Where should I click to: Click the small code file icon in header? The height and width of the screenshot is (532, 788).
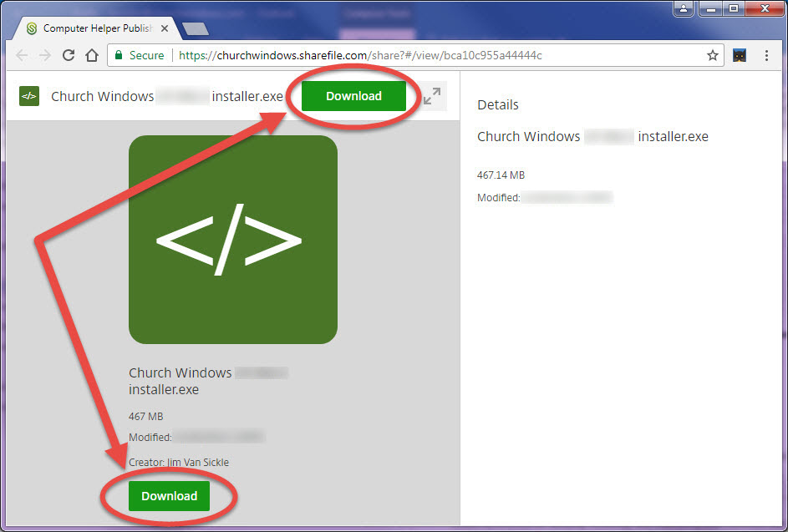point(29,96)
